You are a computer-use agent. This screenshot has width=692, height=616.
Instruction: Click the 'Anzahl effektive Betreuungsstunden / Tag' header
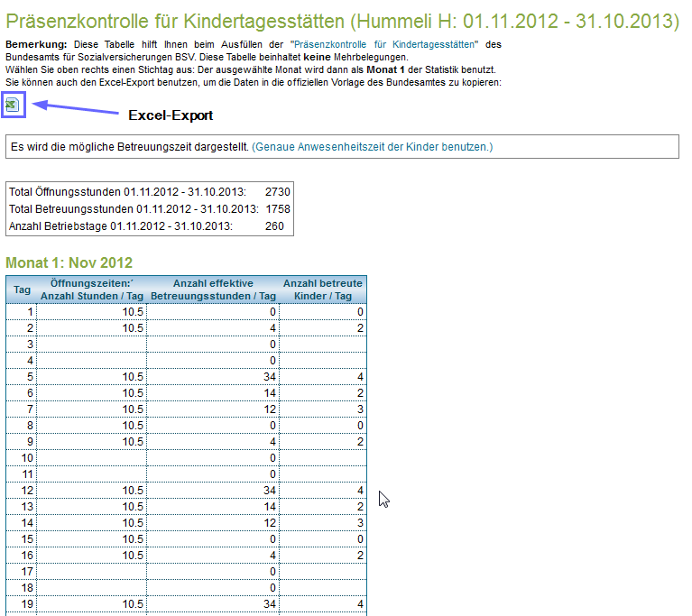coord(213,290)
